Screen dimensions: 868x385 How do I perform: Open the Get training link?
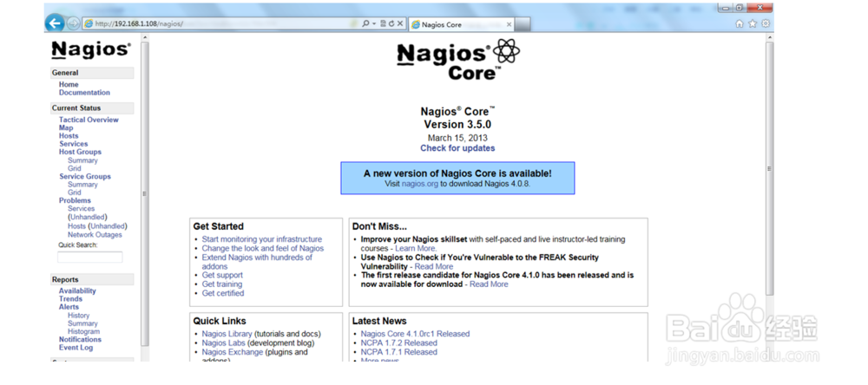click(x=222, y=284)
